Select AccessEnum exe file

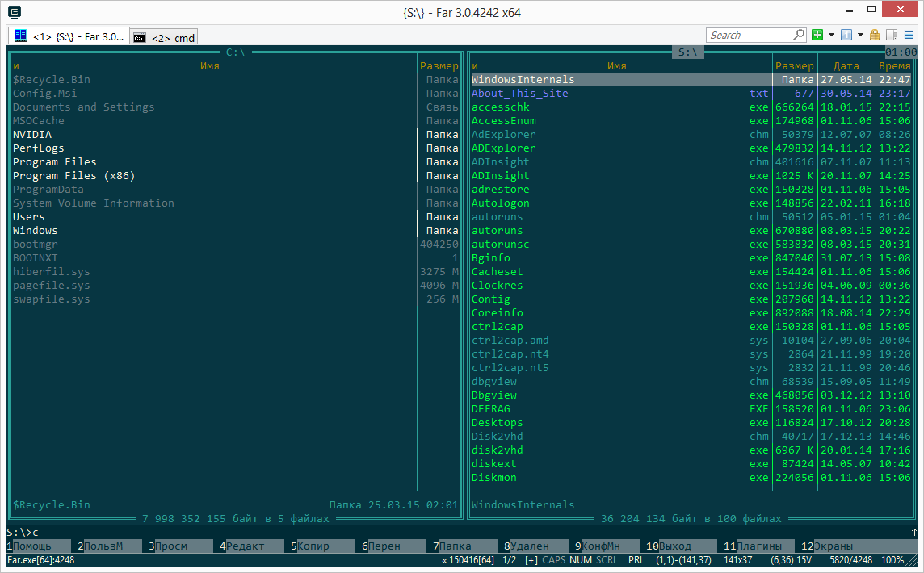click(691, 121)
